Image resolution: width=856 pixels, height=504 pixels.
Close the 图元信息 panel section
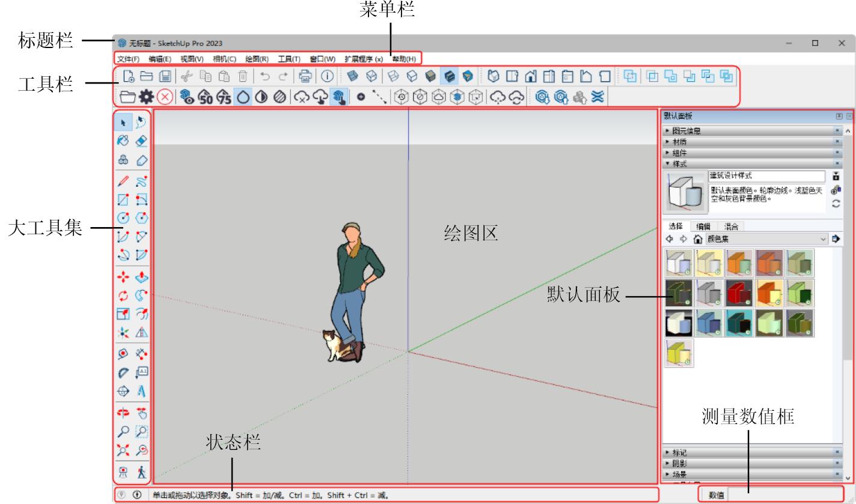click(x=838, y=130)
